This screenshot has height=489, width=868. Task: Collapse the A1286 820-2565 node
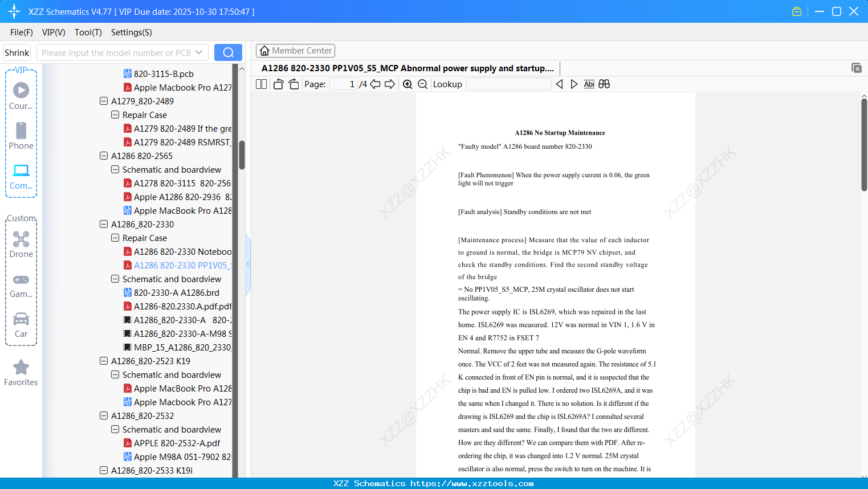click(x=104, y=156)
